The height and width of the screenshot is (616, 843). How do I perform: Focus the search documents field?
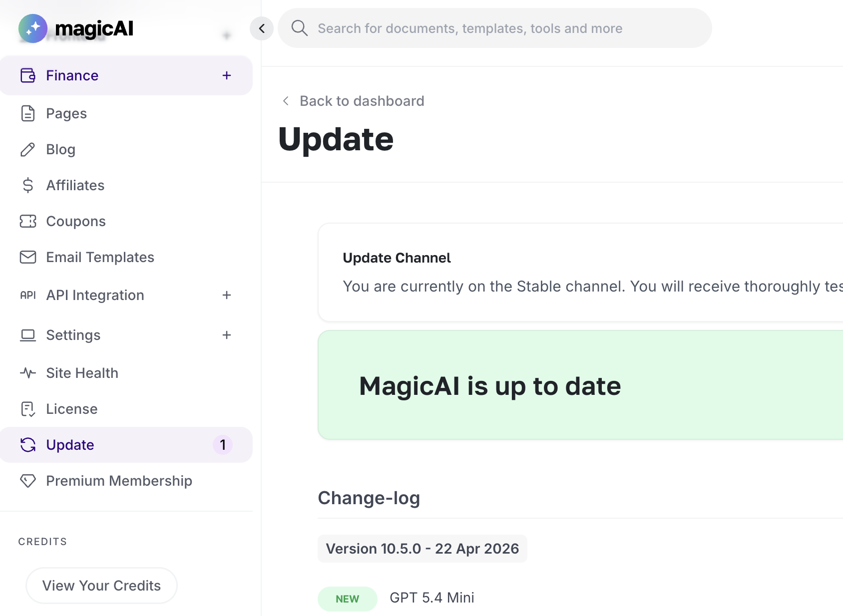point(495,28)
